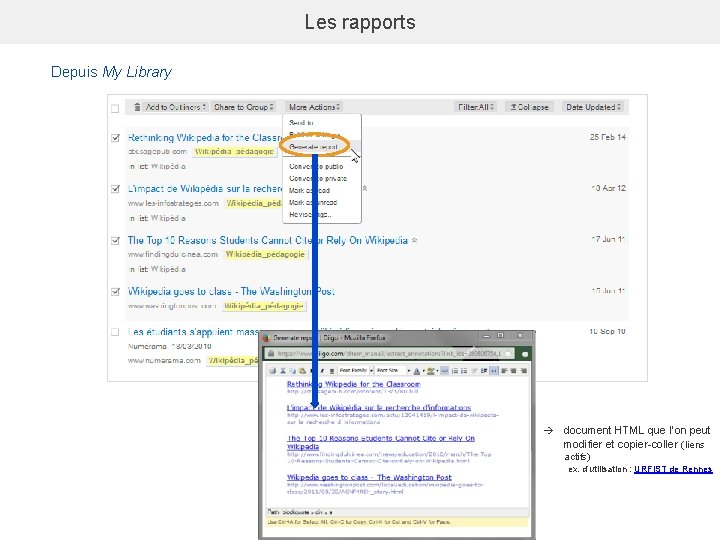Click the cut scissors icon in report editor
720x540 pixels.
point(283,371)
